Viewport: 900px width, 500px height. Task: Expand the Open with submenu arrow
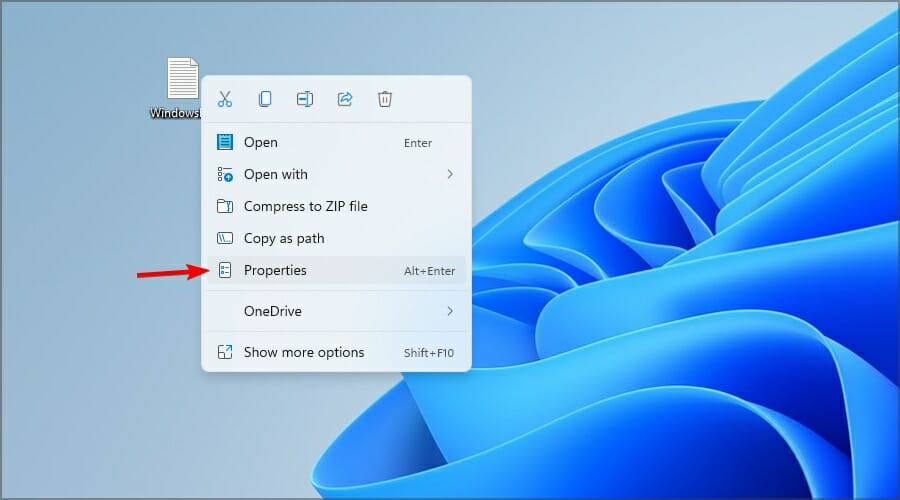(450, 174)
